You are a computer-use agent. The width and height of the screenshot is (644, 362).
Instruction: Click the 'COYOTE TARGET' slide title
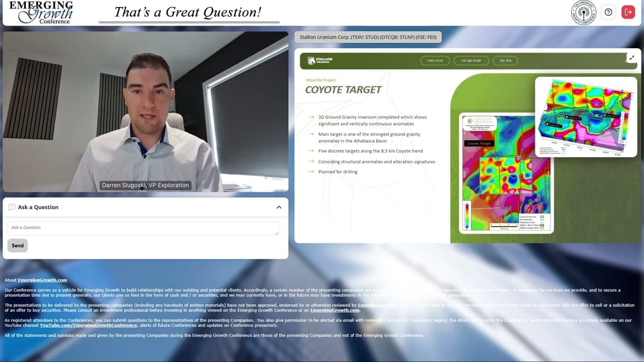[x=344, y=90]
